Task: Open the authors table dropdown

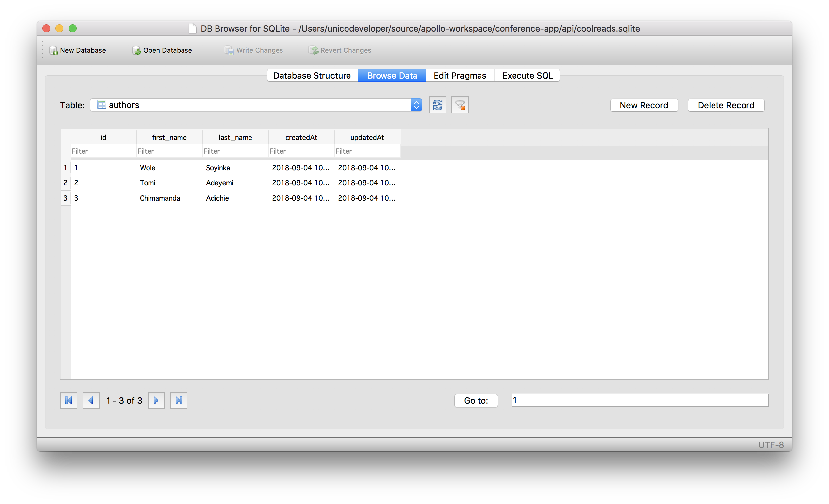Action: [416, 105]
